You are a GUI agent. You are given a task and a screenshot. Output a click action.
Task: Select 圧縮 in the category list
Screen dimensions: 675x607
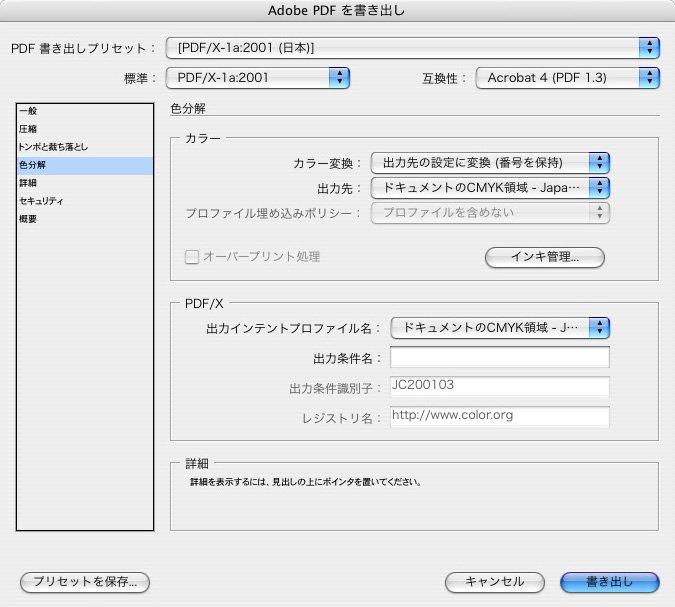pos(85,129)
